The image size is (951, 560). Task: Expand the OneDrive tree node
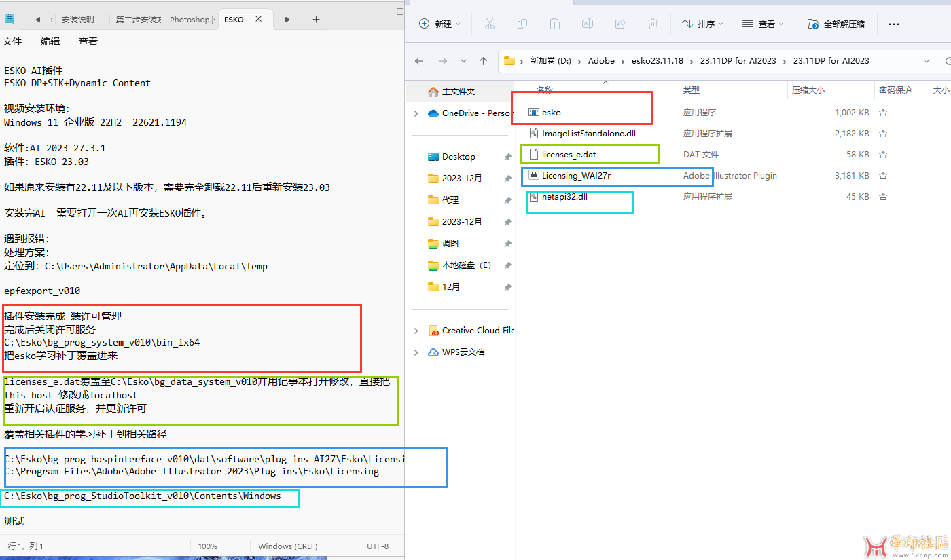[416, 113]
